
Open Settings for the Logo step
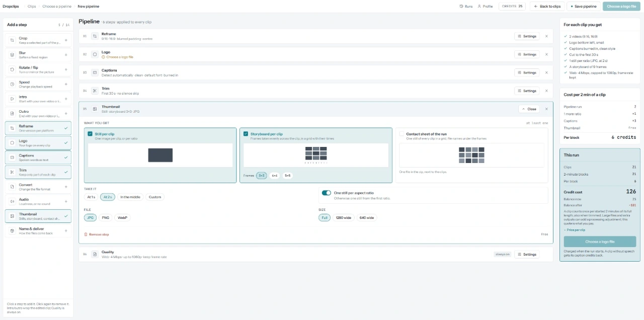pyautogui.click(x=527, y=54)
